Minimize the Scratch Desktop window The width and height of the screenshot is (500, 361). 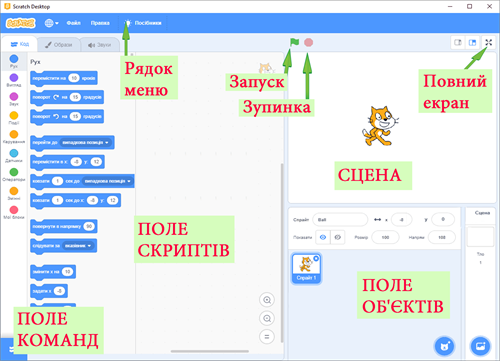pos(450,6)
